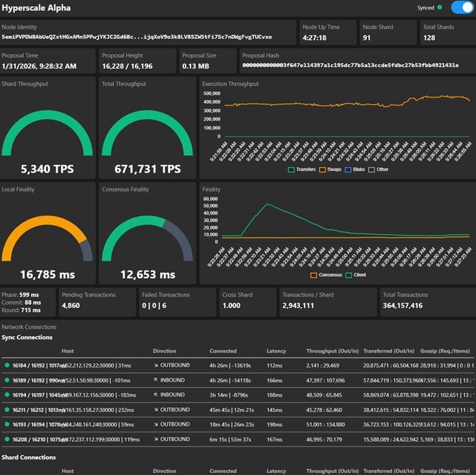476x475 pixels.
Task: Click the Consensus Finality 12,653 ms gauge
Action: (x=148, y=239)
